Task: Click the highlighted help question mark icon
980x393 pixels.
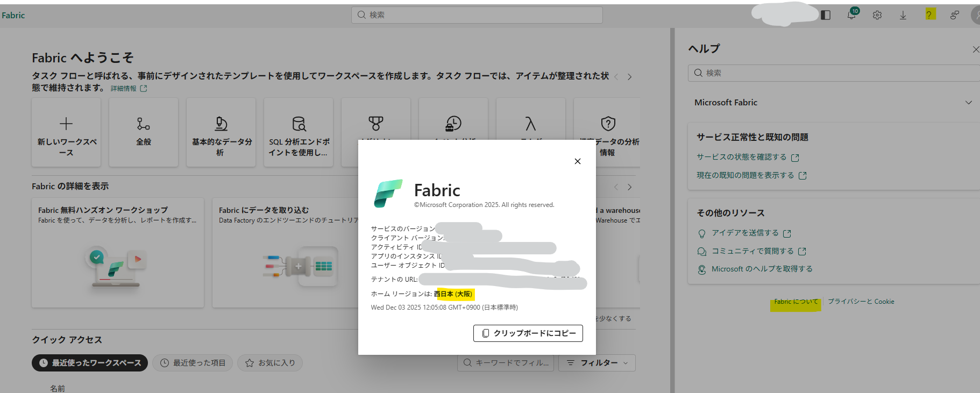Action: point(929,15)
